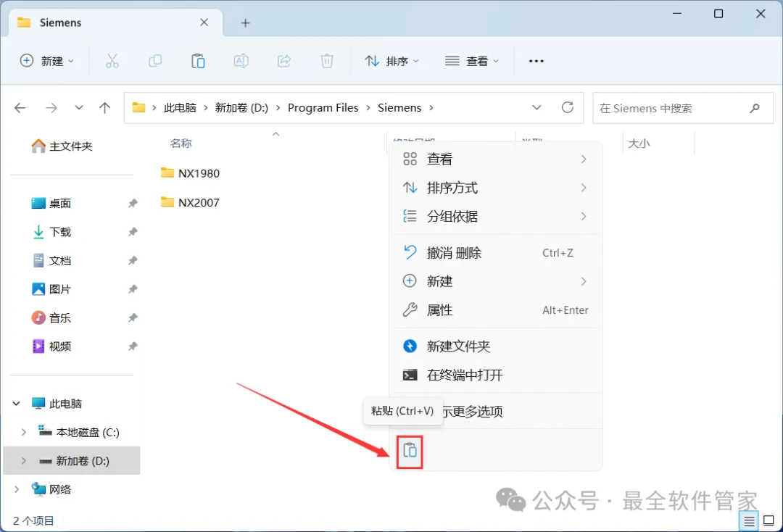The width and height of the screenshot is (783, 532).
Task: Click the Share icon in toolbar
Action: coord(284,61)
